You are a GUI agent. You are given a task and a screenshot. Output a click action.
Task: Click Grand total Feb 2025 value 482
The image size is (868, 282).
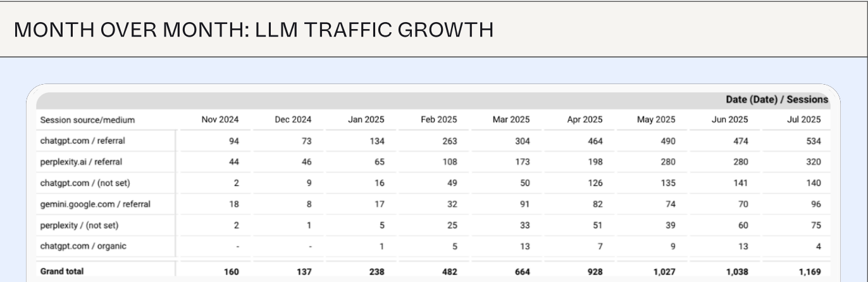(x=449, y=271)
